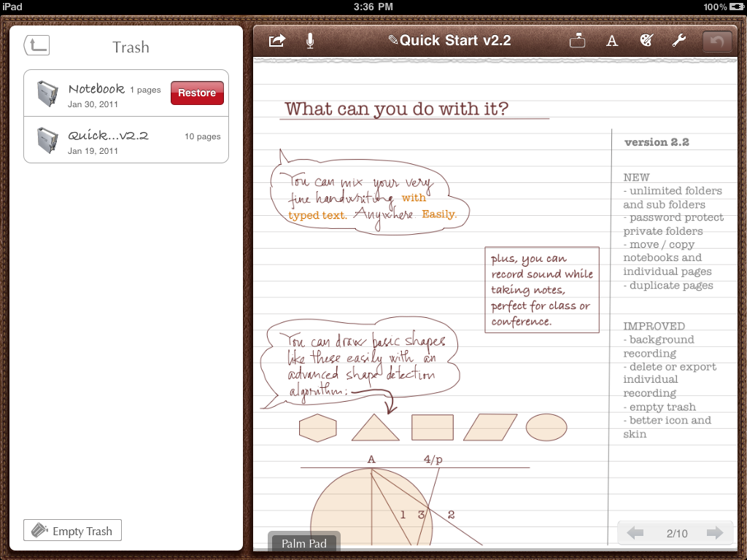Tap the battery indicator in status bar

[737, 7]
